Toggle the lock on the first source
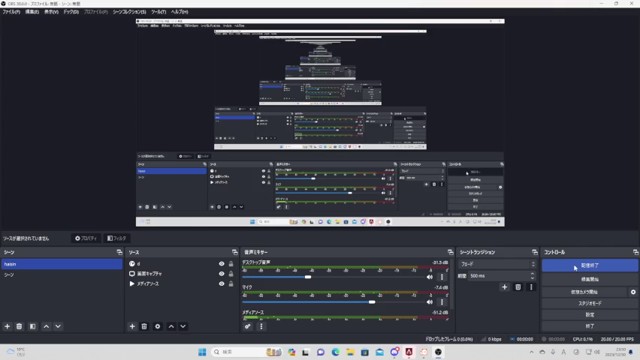 coord(231,264)
